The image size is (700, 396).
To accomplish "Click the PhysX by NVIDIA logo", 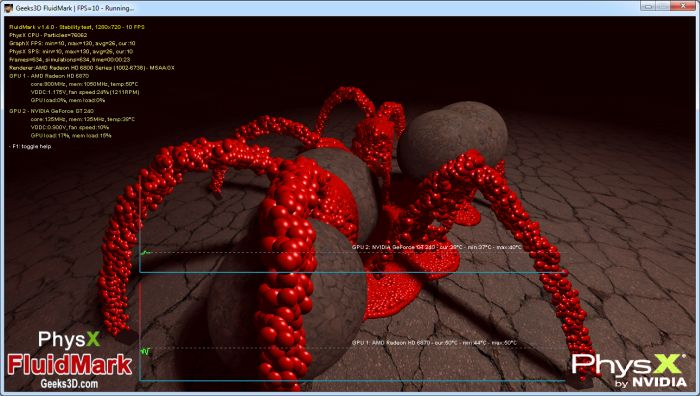I will click(x=629, y=370).
